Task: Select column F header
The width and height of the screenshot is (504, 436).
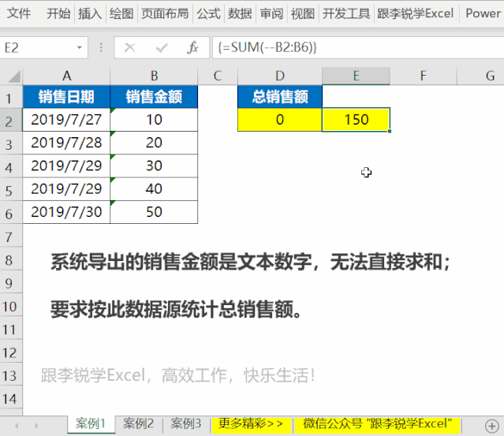Action: pos(423,76)
